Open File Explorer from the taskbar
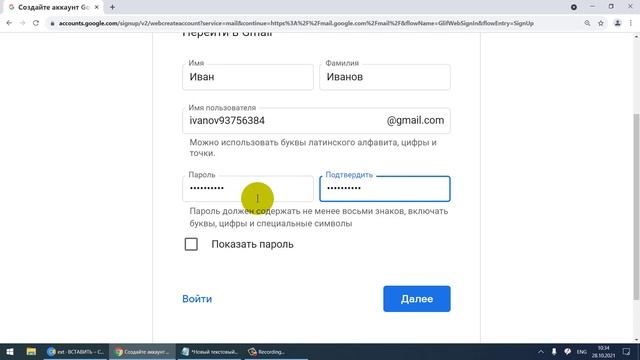Image resolution: width=640 pixels, height=360 pixels. (x=31, y=351)
